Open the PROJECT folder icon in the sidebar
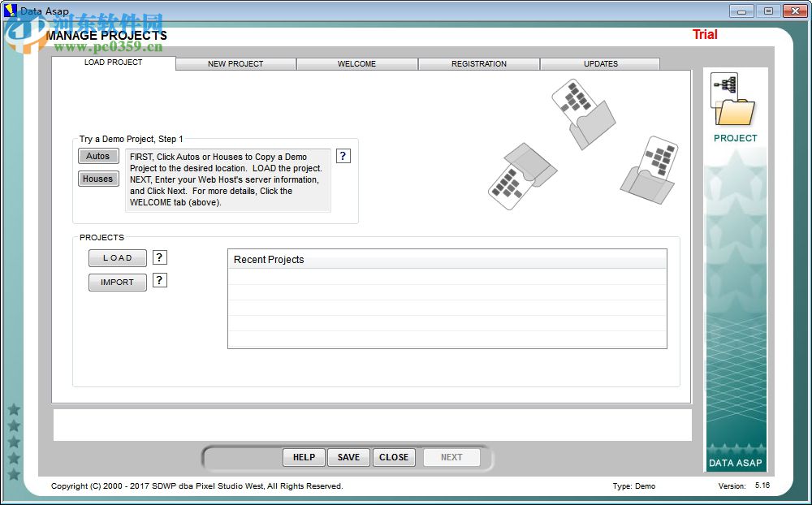This screenshot has width=812, height=505. click(735, 101)
